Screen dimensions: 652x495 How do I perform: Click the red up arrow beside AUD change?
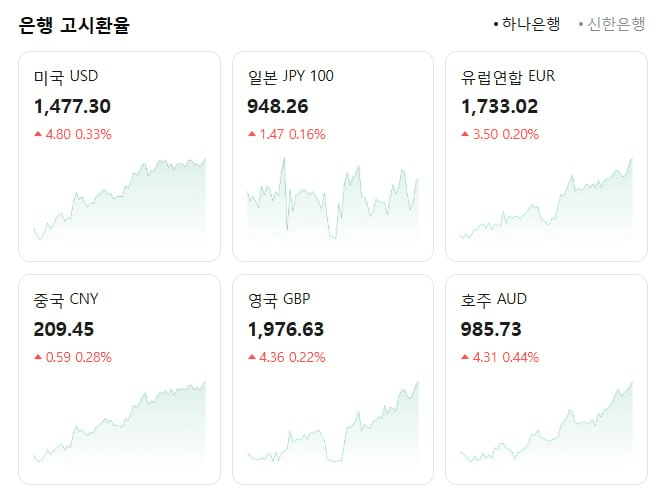466,357
